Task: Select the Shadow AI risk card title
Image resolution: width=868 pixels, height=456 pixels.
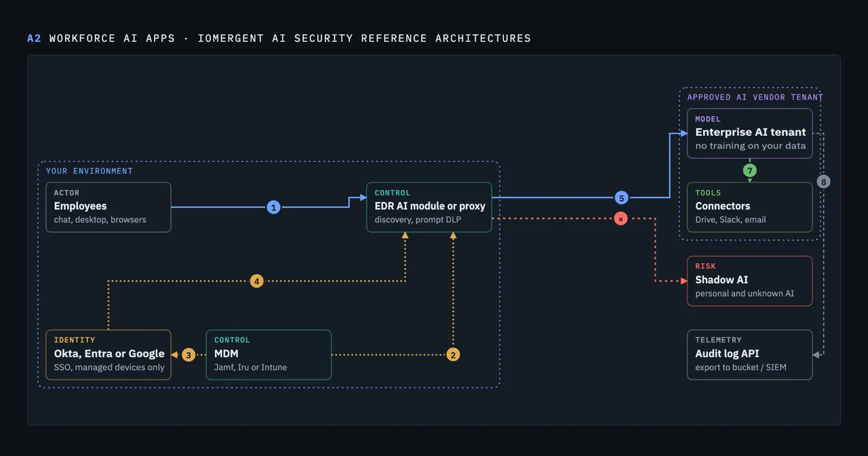Action: (722, 280)
